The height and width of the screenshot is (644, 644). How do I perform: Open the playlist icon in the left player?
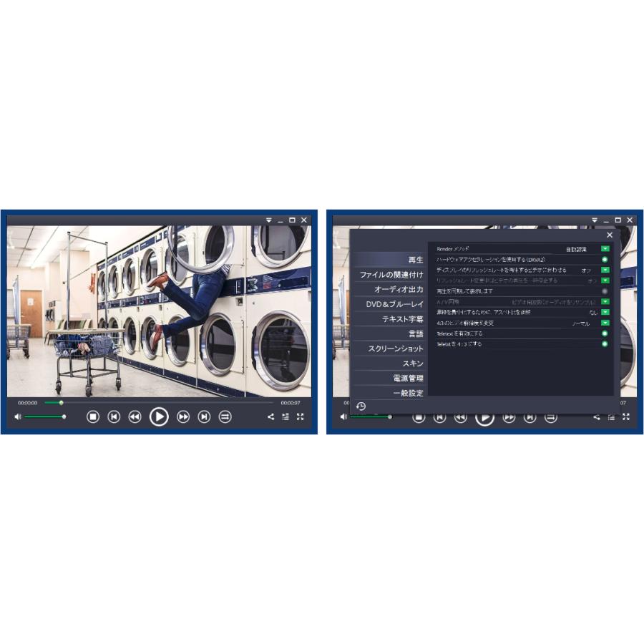coord(286,416)
